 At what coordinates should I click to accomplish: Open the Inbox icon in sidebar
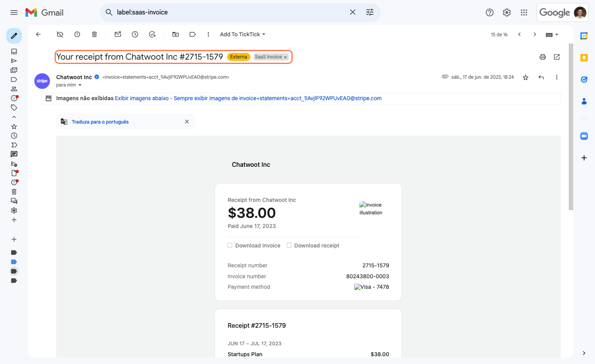[x=14, y=51]
